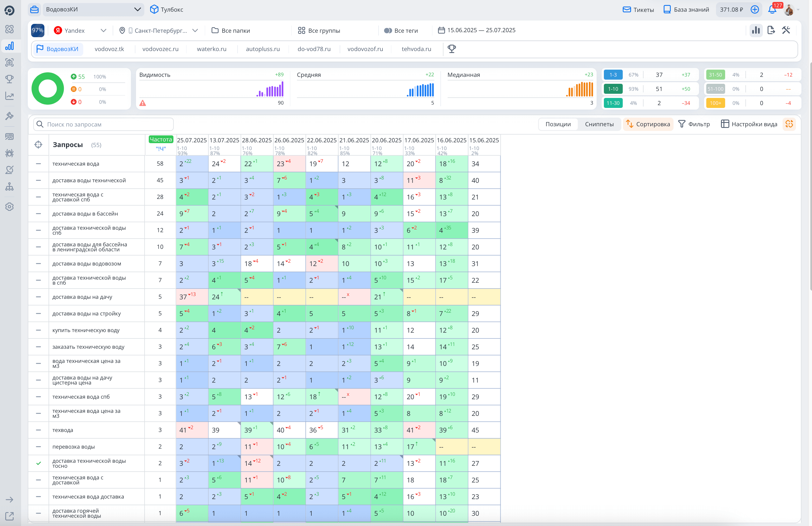Open the bar chart view icon
Image resolution: width=812 pixels, height=526 pixels.
tap(756, 30)
